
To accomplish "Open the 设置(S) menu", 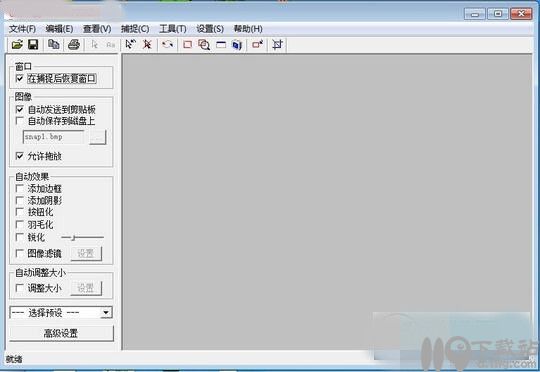I will coord(210,29).
